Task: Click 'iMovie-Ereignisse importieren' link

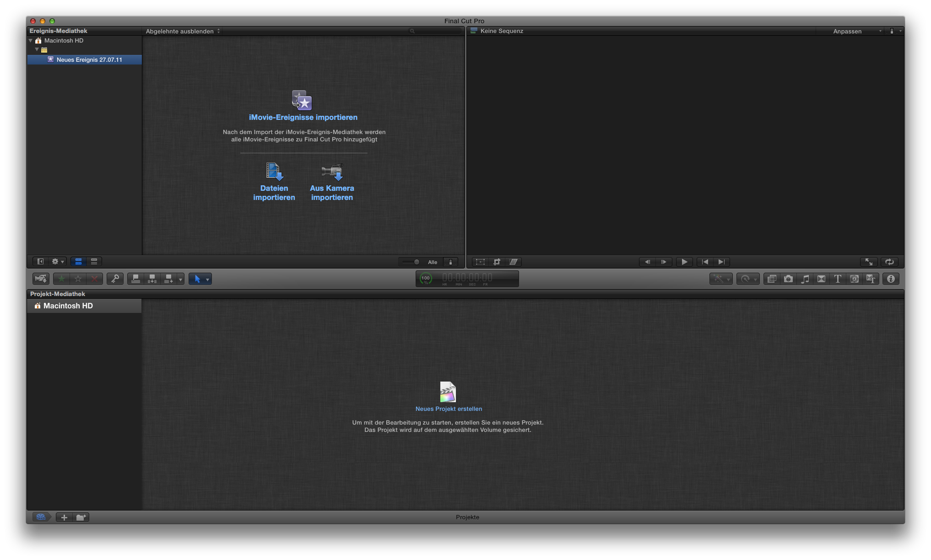Action: click(303, 117)
